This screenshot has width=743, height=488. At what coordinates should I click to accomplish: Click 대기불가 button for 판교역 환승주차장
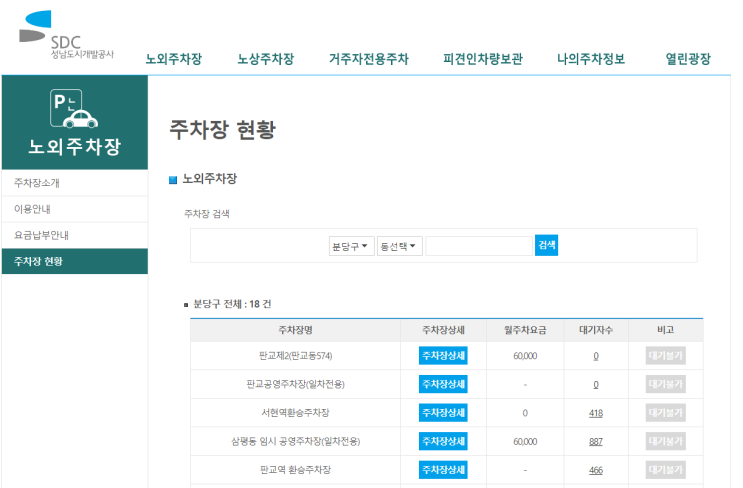pyautogui.click(x=665, y=470)
